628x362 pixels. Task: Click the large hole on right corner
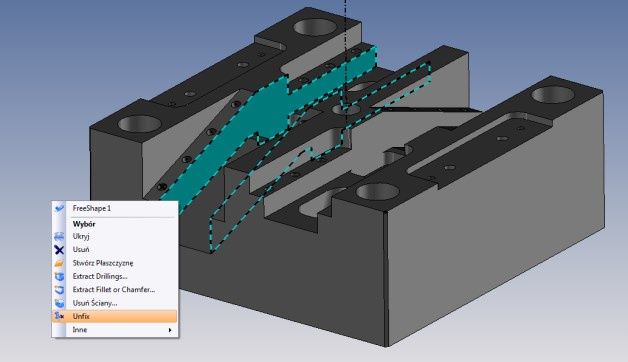[x=553, y=95]
